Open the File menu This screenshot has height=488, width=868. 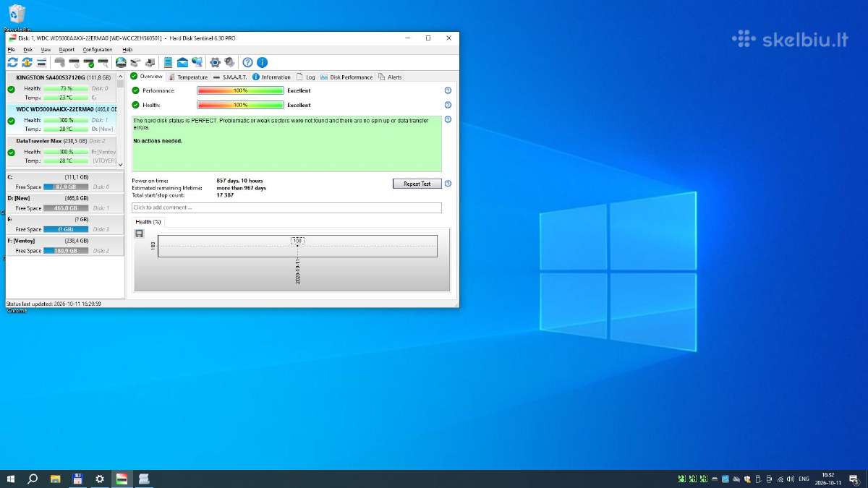[x=11, y=50]
